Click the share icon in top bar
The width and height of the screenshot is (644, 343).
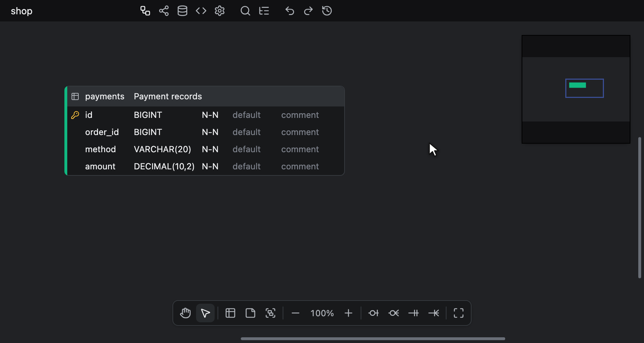click(164, 11)
